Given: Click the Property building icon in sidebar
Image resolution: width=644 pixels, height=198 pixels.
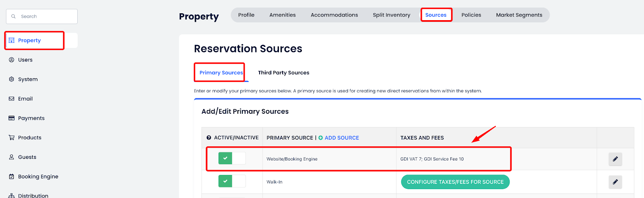Looking at the screenshot, I should pyautogui.click(x=12, y=40).
